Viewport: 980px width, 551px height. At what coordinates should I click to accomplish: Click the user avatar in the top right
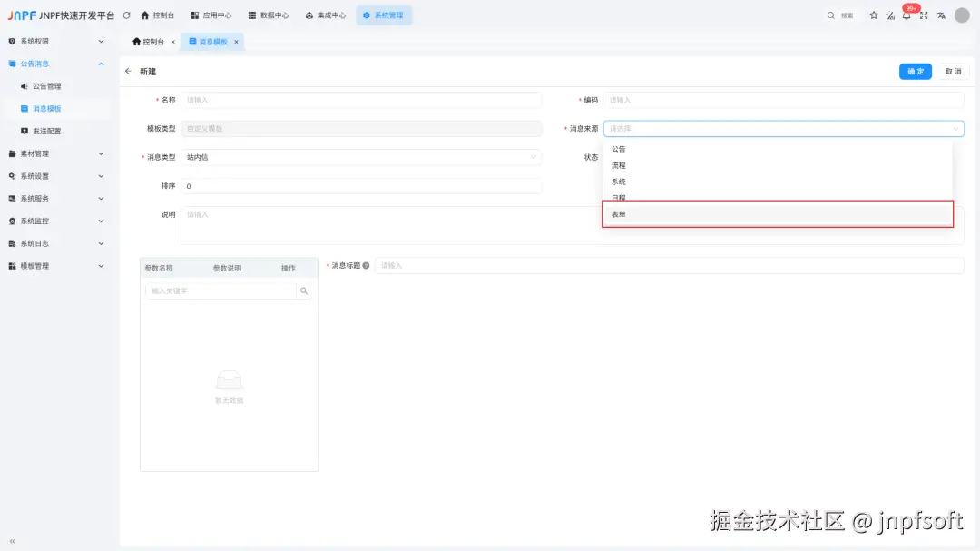coord(963,15)
